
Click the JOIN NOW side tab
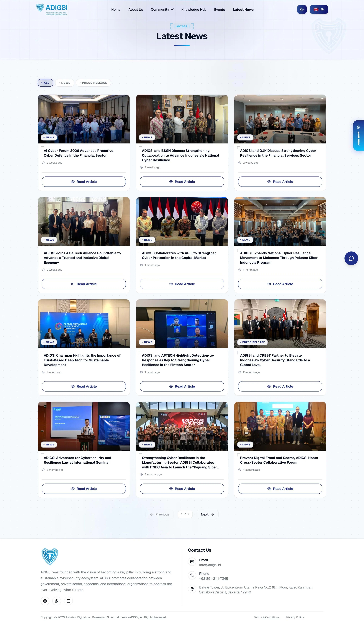coord(358,135)
